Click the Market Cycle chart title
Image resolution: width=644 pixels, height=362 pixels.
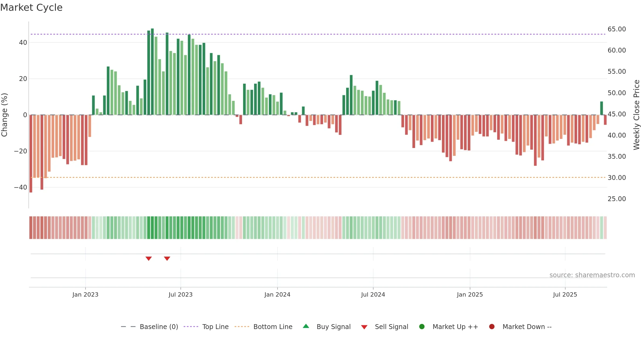tap(31, 8)
